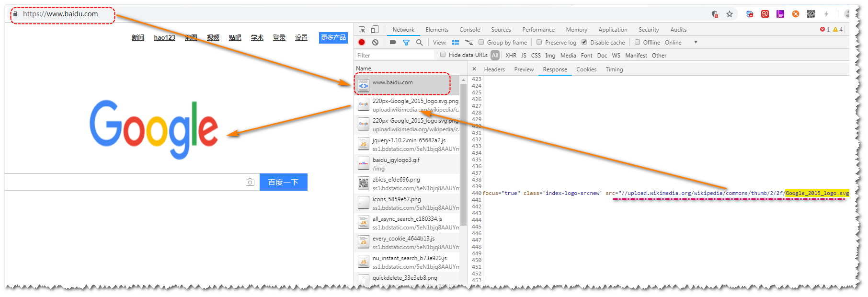The width and height of the screenshot is (868, 297).
Task: Open the Online throttling dropdown
Action: pos(681,42)
